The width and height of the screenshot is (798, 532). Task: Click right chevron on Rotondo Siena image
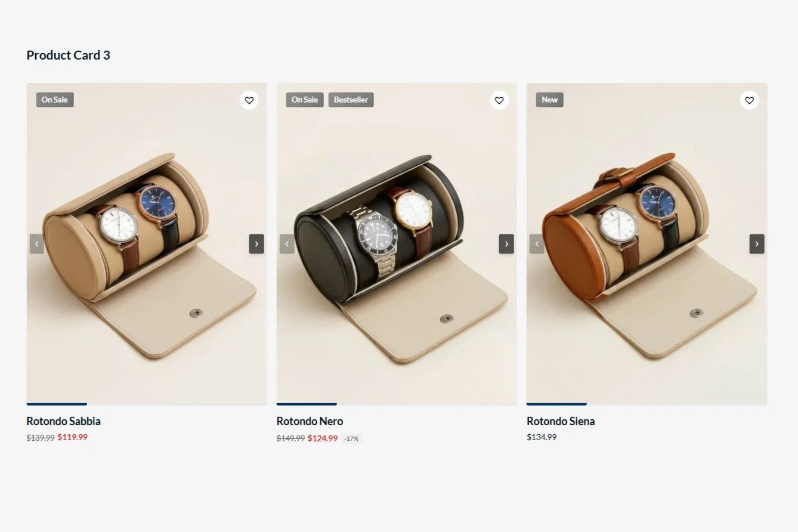click(x=757, y=244)
